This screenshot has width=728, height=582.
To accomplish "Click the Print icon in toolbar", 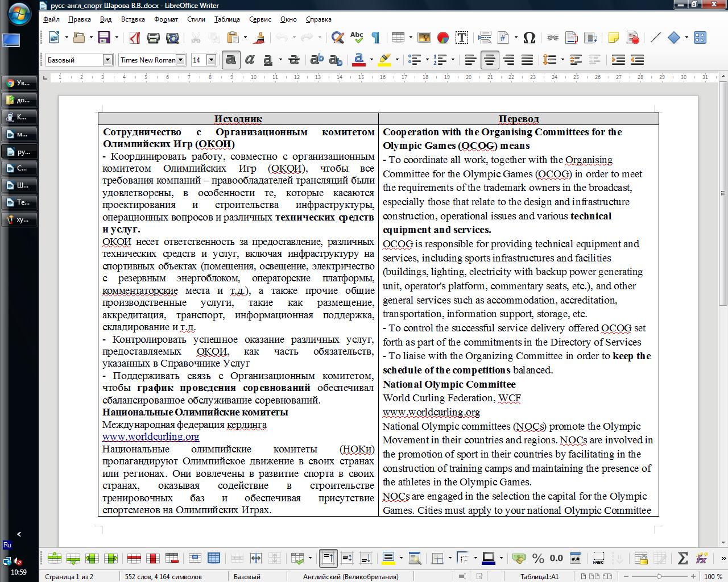I will pyautogui.click(x=153, y=38).
